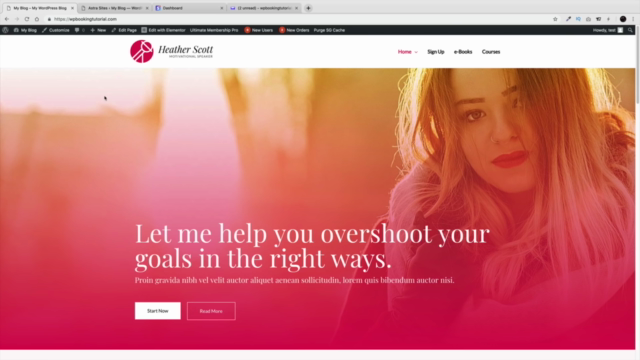Click the New item in admin bar

[98, 30]
